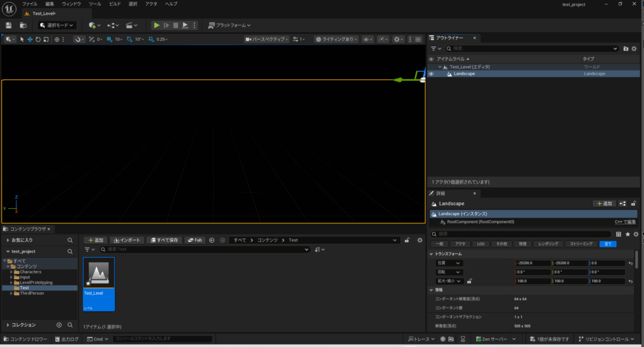Open the 位置 location type dropdown

coord(448,263)
